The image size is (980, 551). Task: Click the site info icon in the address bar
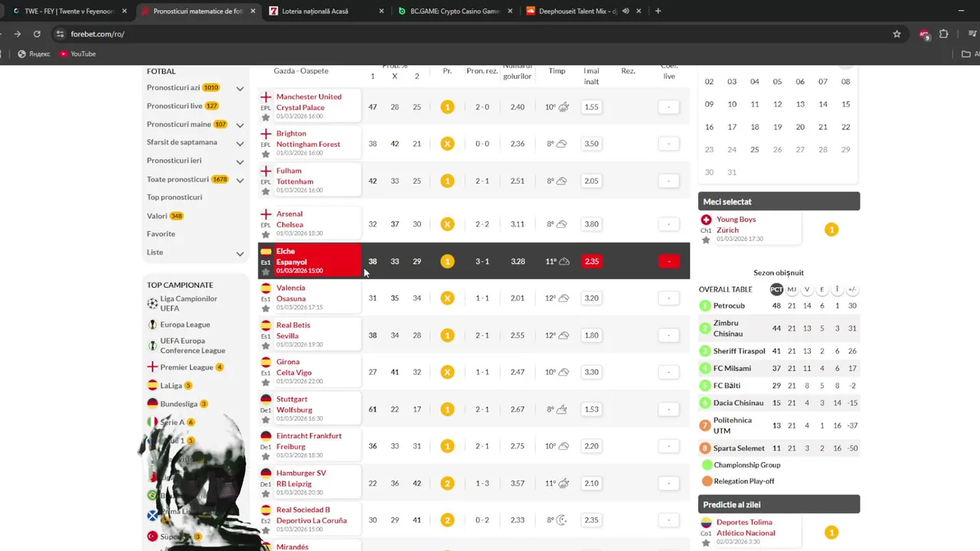click(60, 34)
